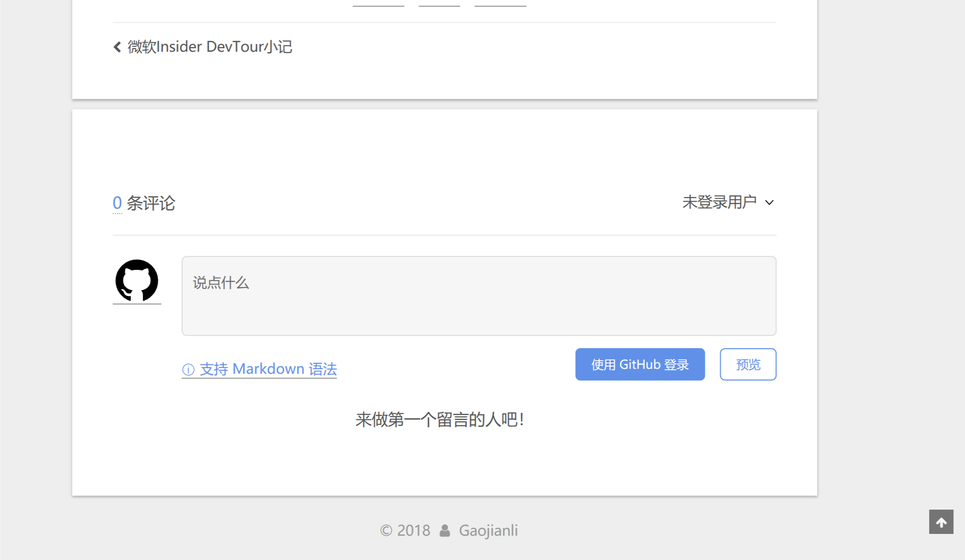Open the 支持 Markdown 语法 link
965x560 pixels.
click(x=268, y=369)
